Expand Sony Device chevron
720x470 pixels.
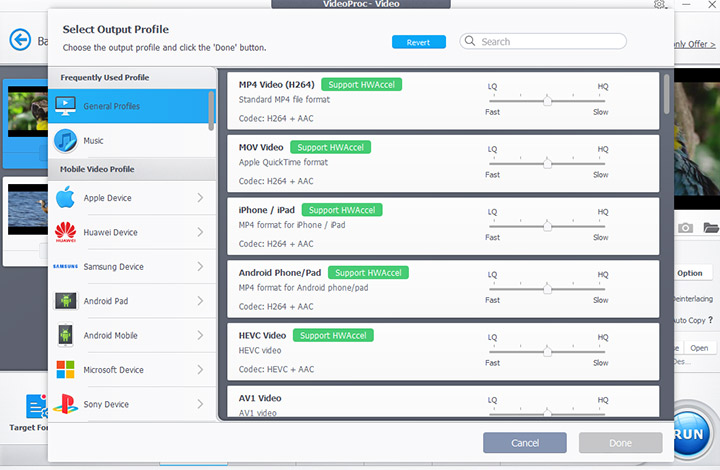200,404
